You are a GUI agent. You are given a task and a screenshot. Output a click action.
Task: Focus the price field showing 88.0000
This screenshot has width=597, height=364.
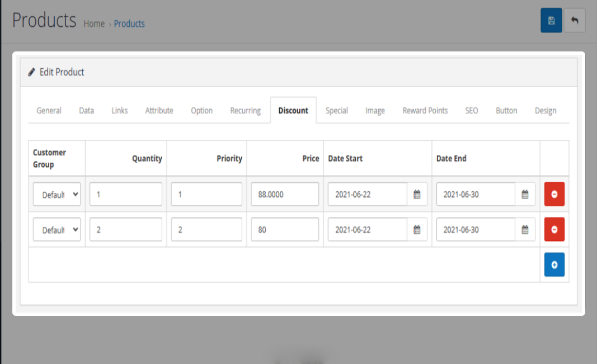[x=285, y=194]
